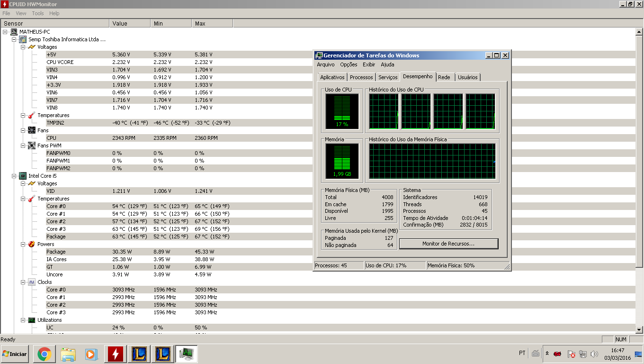Open Task Manager Arquivo menu
Viewport: 644px width, 364px height.
[x=326, y=64]
